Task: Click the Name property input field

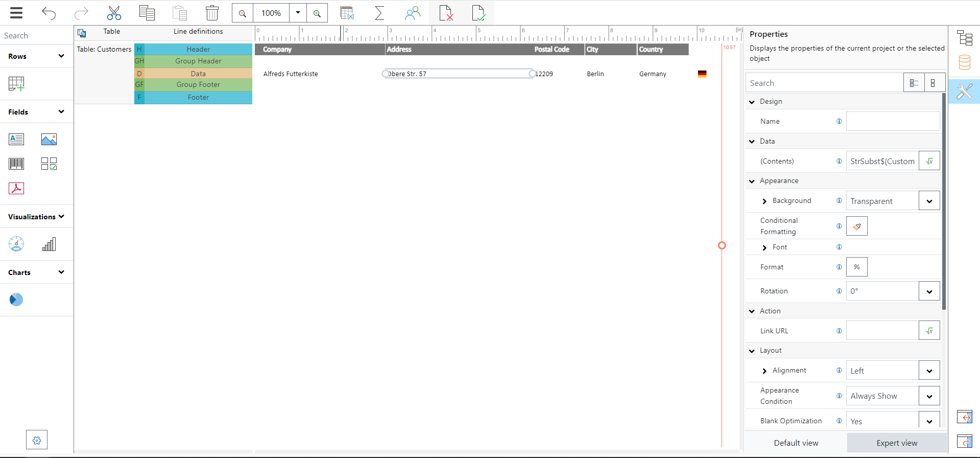Action: (893, 121)
